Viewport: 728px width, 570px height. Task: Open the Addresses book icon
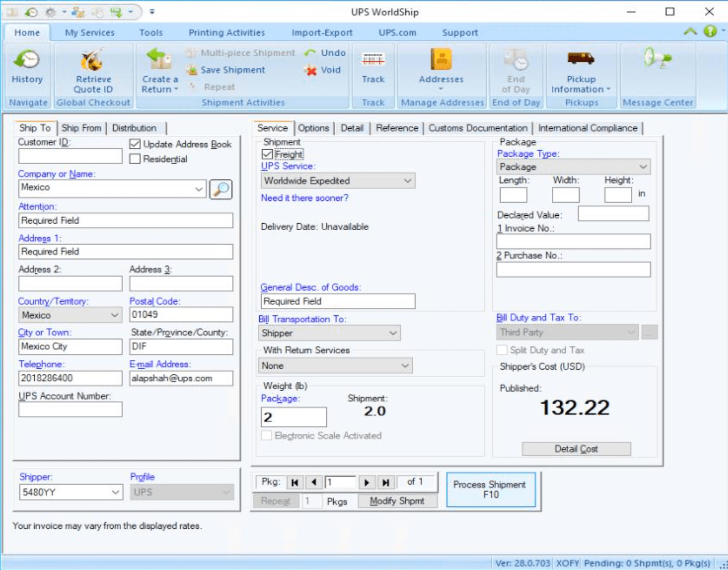click(x=441, y=59)
